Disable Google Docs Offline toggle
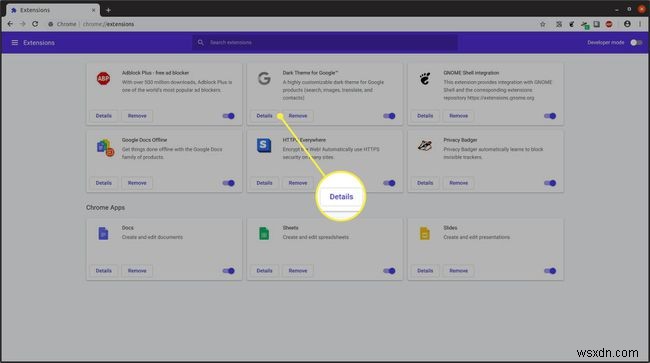The width and height of the screenshot is (650, 363). point(228,183)
